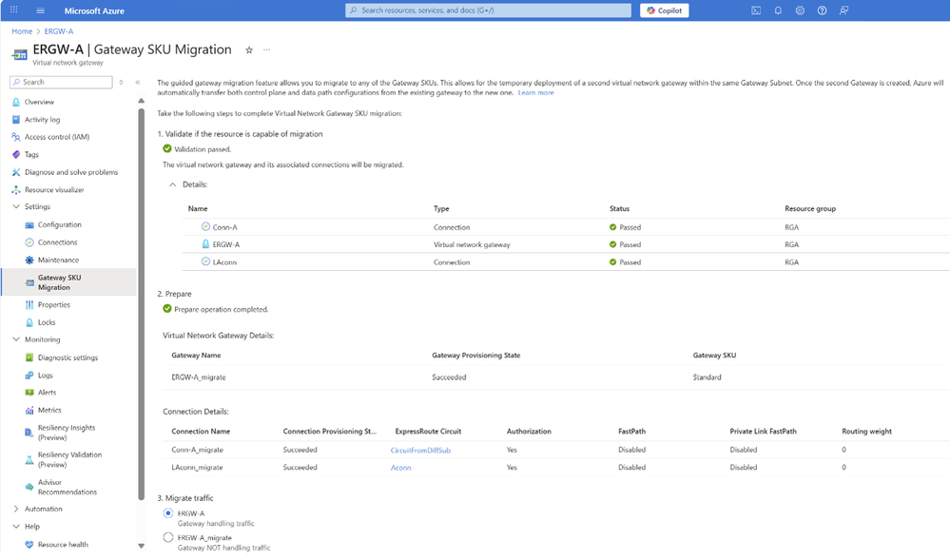This screenshot has width=950, height=560.
Task: Open Activity log in the sidebar
Action: (x=42, y=120)
